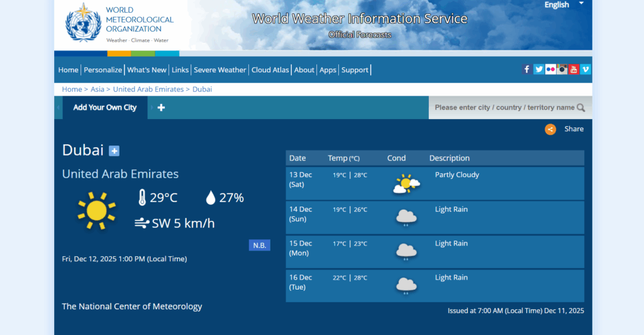The width and height of the screenshot is (644, 335).
Task: Open the Home menu item
Action: click(x=68, y=70)
